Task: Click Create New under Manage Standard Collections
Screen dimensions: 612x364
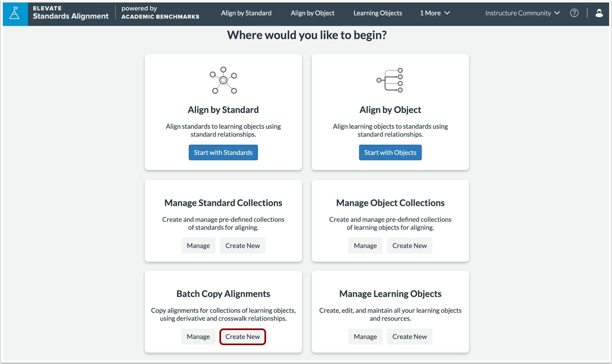Action: pyautogui.click(x=242, y=245)
